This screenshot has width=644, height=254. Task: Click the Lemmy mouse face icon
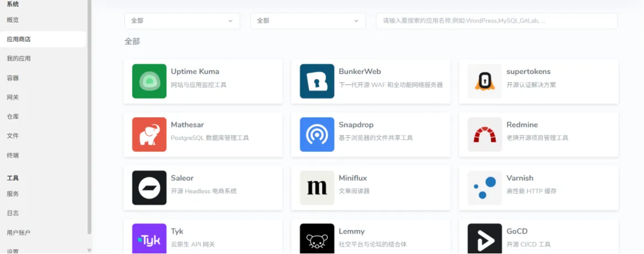pyautogui.click(x=317, y=239)
